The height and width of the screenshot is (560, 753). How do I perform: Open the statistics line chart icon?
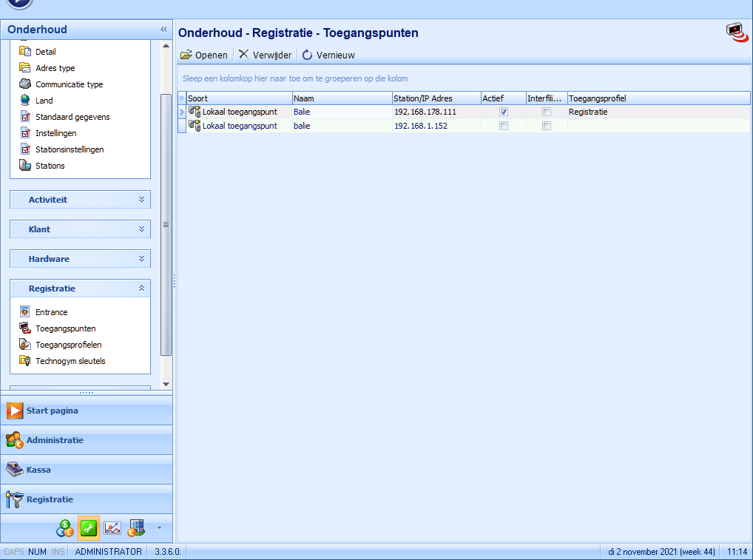tap(112, 528)
